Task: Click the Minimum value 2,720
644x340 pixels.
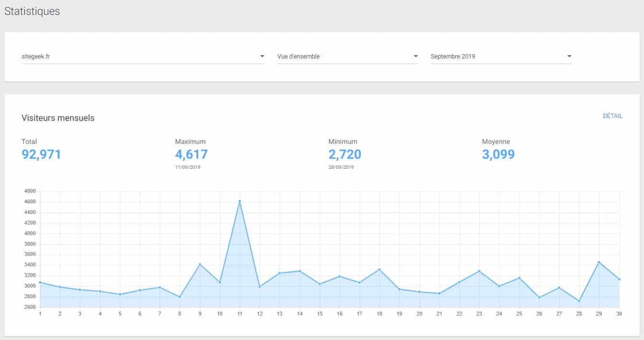Action: [345, 154]
